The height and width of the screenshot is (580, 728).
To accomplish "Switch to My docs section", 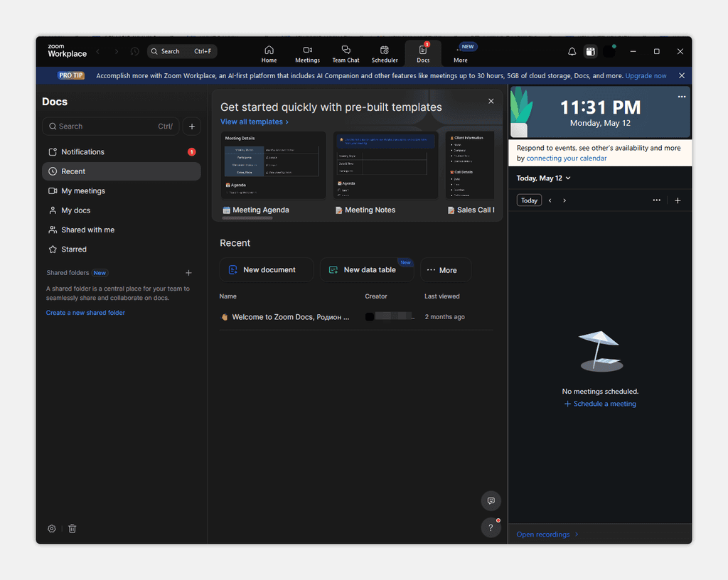I will [77, 210].
